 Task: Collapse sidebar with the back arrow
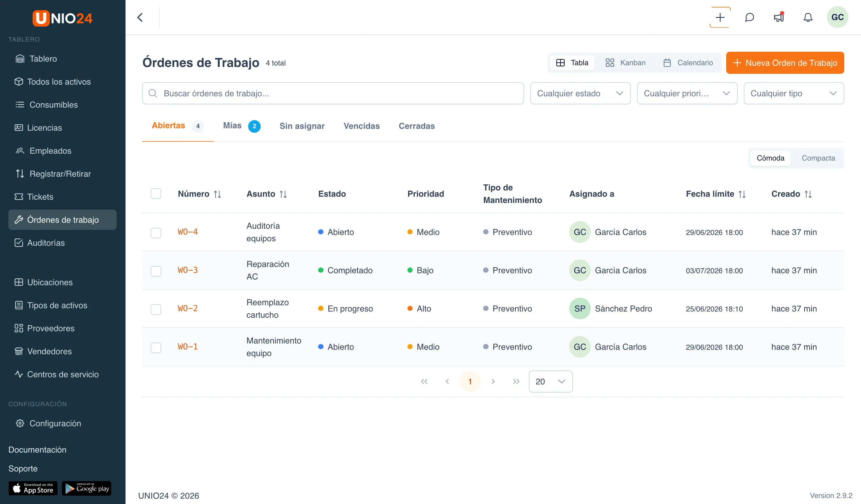click(140, 17)
